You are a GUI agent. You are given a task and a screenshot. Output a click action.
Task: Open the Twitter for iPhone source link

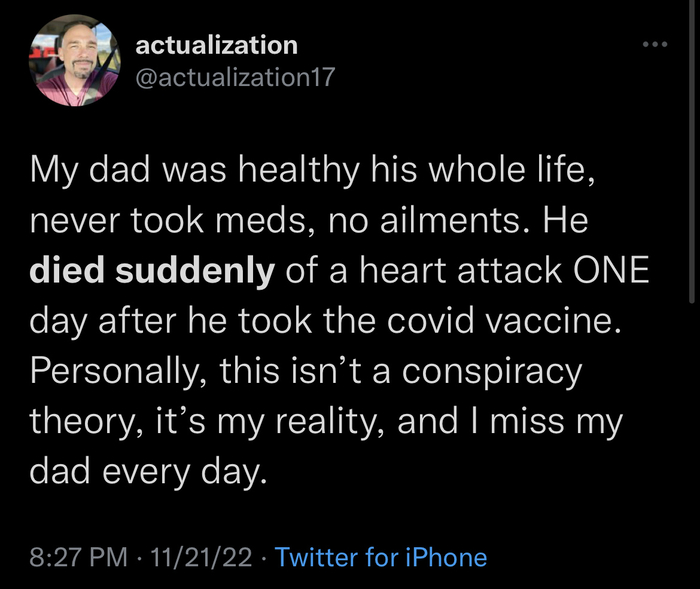[380, 557]
